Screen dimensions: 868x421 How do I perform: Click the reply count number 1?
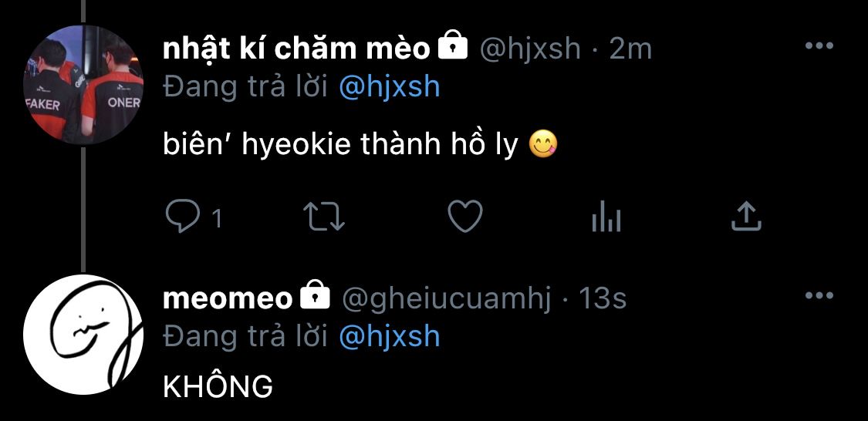click(x=218, y=219)
